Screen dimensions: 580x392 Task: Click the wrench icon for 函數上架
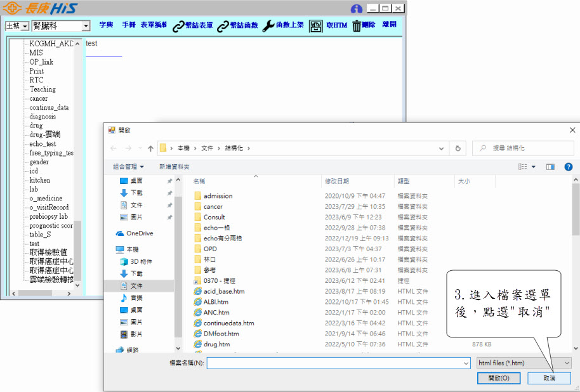tap(268, 26)
